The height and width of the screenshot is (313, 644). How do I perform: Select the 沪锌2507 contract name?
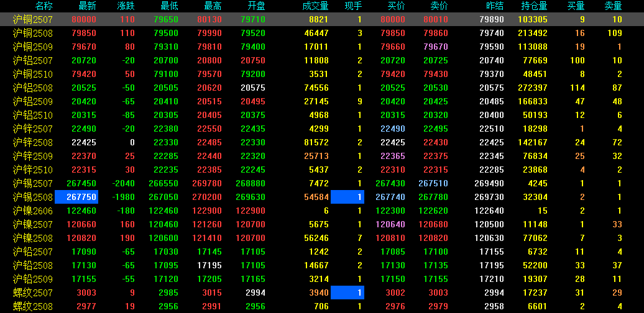click(32, 129)
